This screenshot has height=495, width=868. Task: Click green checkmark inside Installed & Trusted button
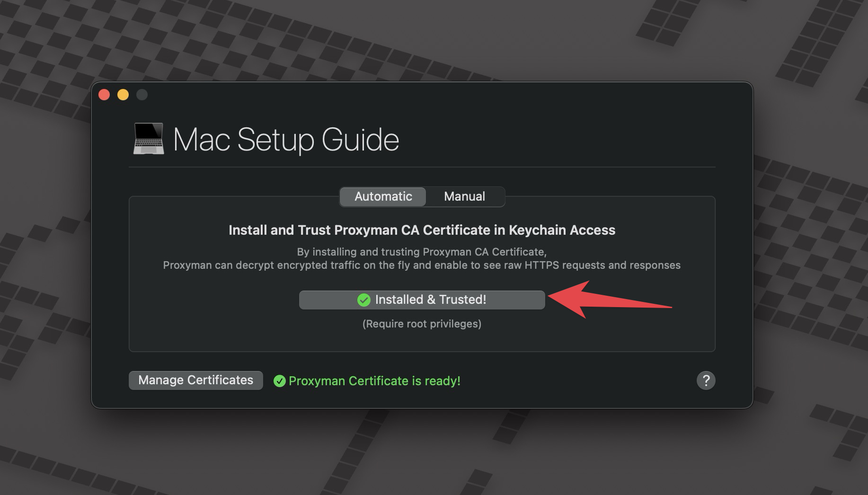tap(363, 300)
